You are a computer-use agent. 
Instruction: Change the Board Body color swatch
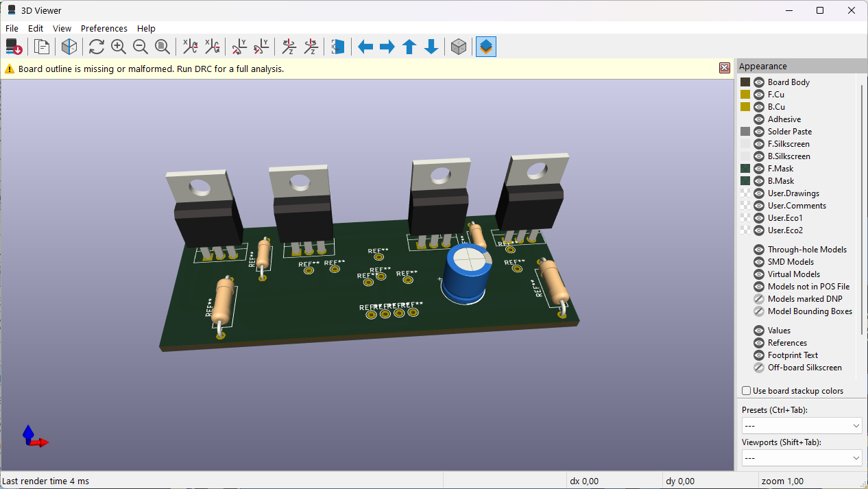pos(745,82)
